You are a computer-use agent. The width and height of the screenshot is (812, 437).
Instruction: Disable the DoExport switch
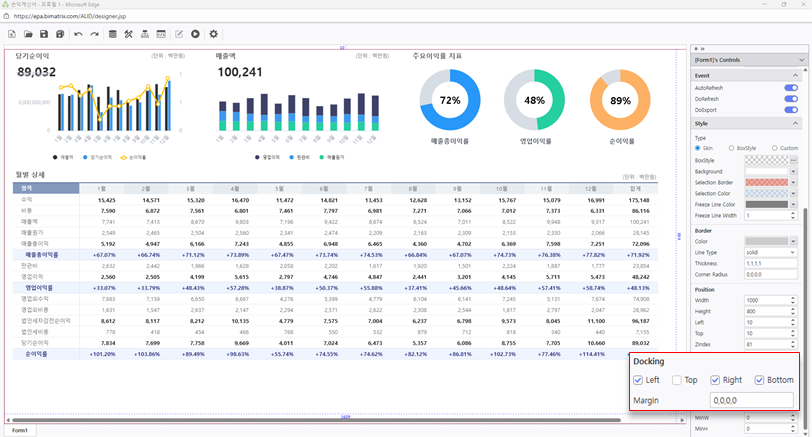[x=791, y=110]
